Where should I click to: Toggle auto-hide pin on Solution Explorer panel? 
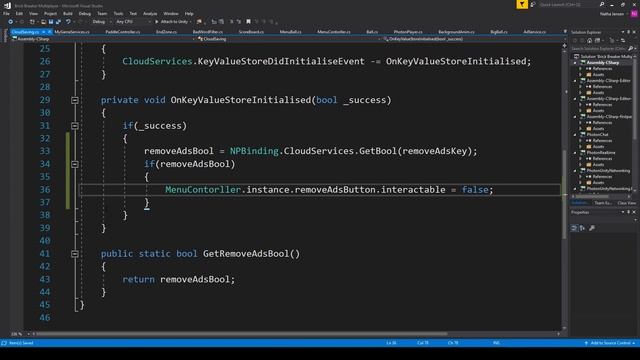(x=629, y=32)
